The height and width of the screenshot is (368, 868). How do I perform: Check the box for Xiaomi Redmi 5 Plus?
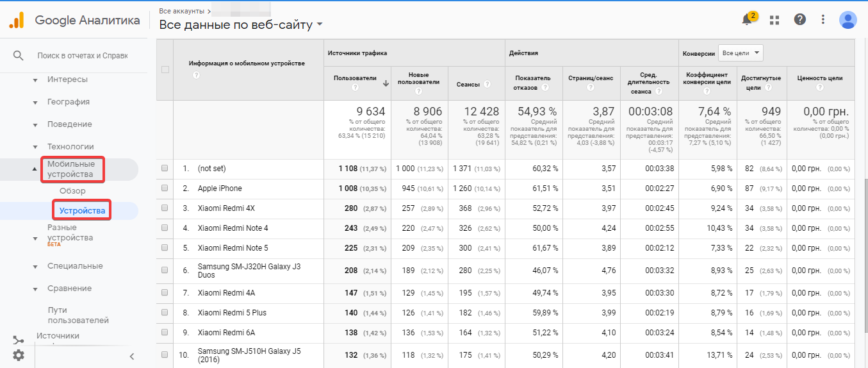(x=165, y=313)
